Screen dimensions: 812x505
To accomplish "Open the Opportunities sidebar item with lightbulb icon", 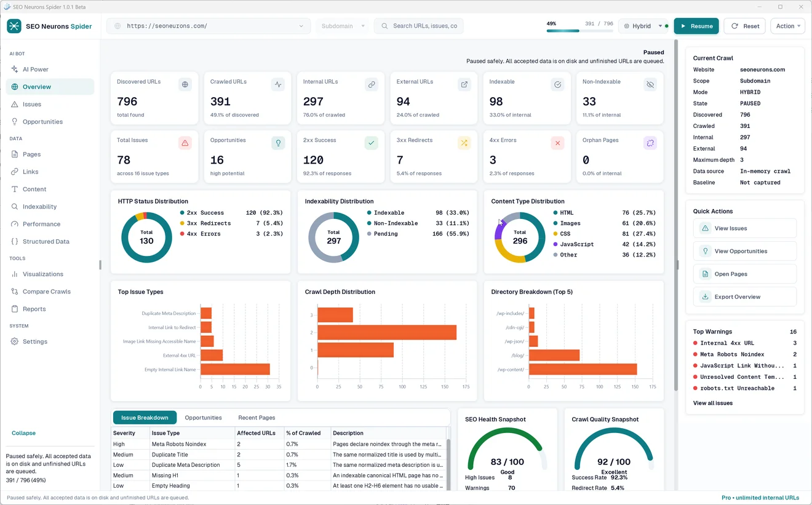I will (x=50, y=122).
